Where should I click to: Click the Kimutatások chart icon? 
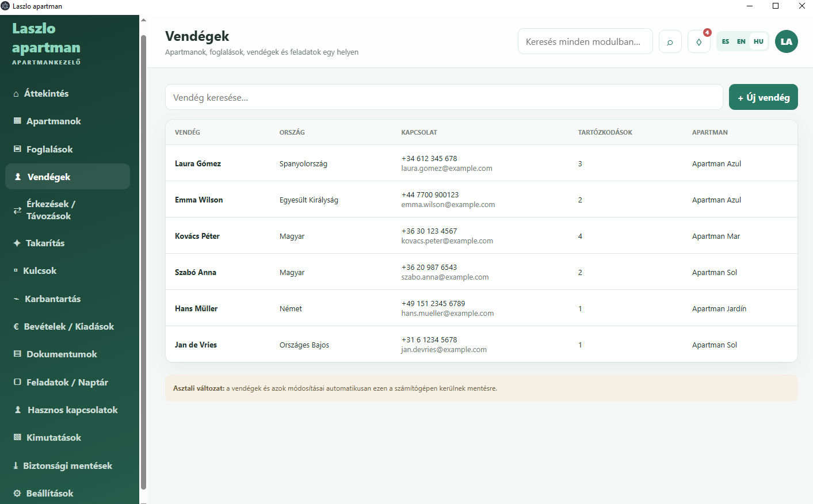pos(17,437)
